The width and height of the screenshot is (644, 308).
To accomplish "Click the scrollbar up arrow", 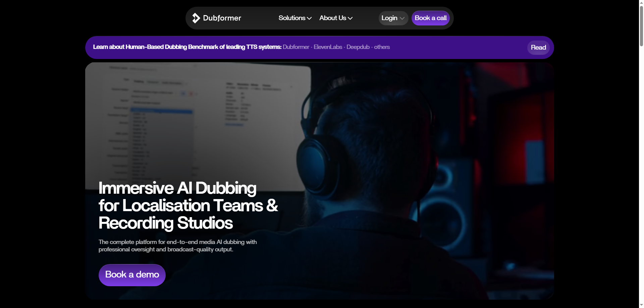I will (641, 2).
